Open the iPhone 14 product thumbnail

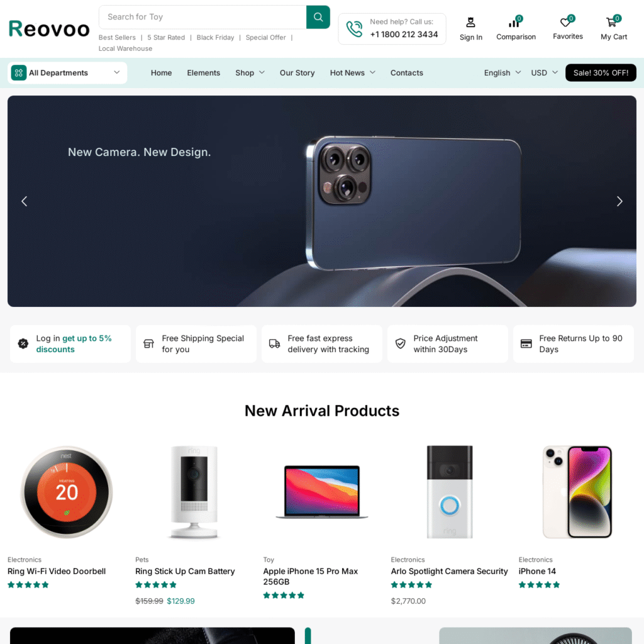pos(577,492)
